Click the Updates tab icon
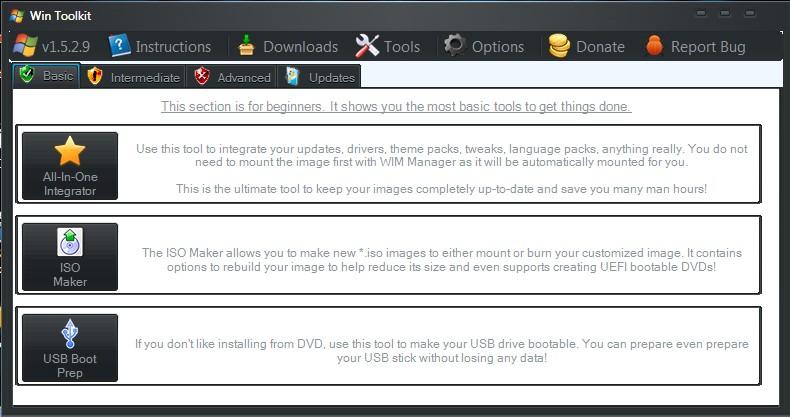Screen dimensions: 790x417 click(292, 76)
